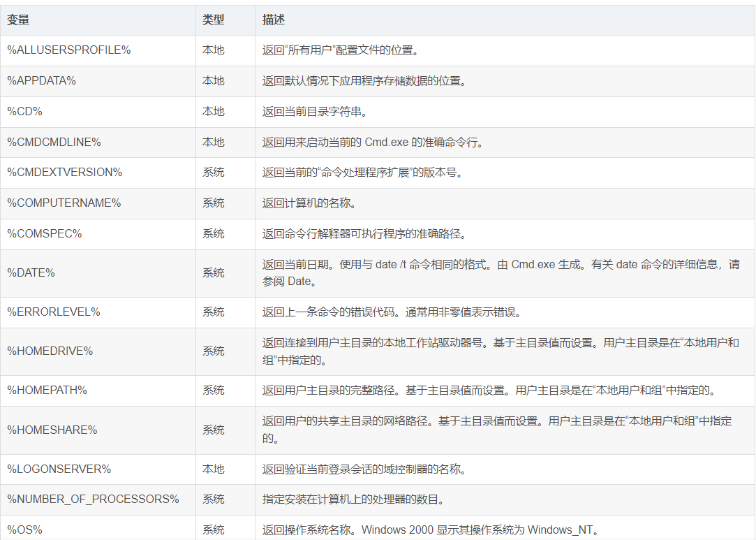Click the %HOMESHARE% variable name
Viewport: 756px width, 540px height.
click(52, 430)
